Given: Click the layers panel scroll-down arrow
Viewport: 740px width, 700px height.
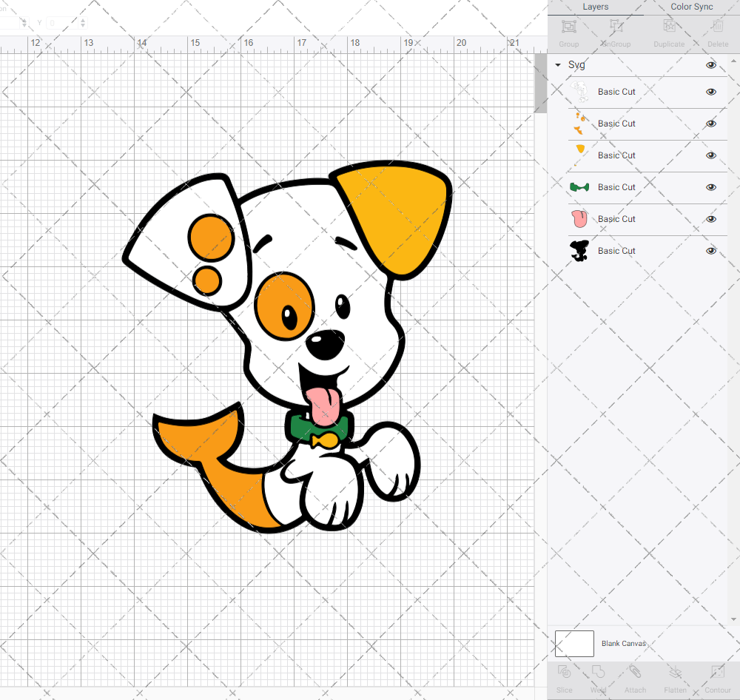Looking at the screenshot, I should tap(733, 619).
